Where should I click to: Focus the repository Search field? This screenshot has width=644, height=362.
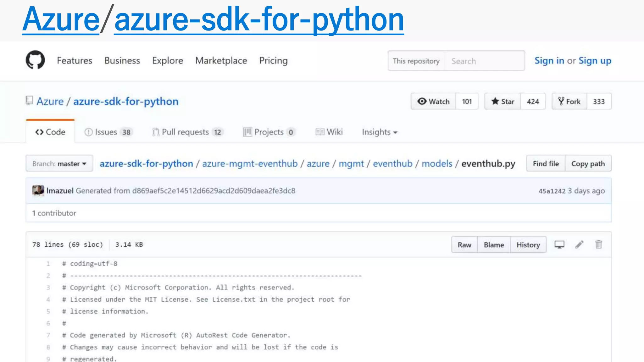pos(485,61)
